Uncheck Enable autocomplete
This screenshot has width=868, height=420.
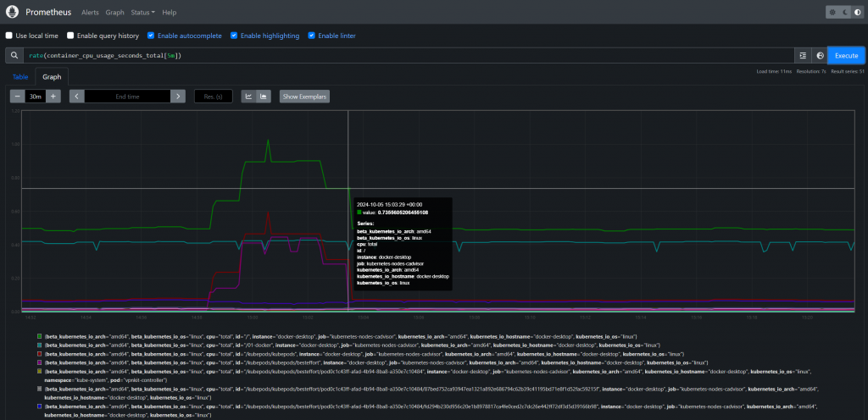point(151,36)
